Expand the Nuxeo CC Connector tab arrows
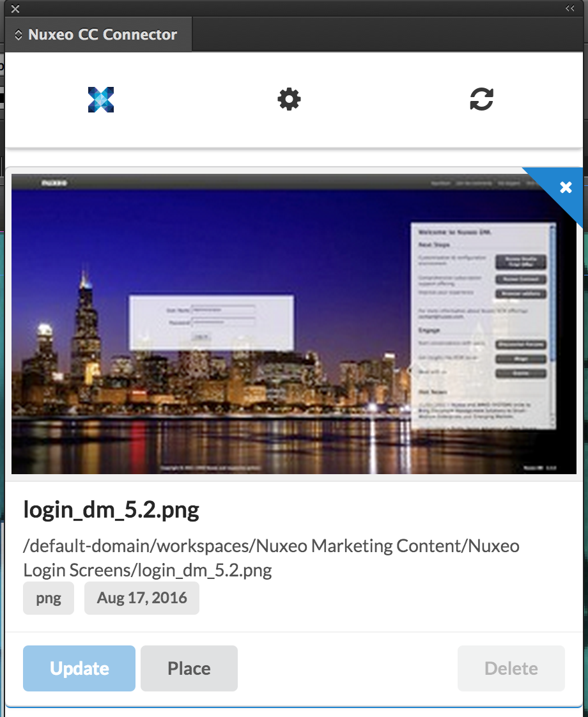 19,35
